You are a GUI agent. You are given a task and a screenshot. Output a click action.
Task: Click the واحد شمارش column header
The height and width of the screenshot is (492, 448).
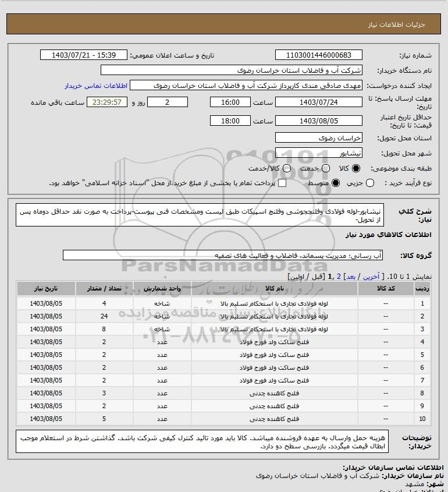point(162,288)
